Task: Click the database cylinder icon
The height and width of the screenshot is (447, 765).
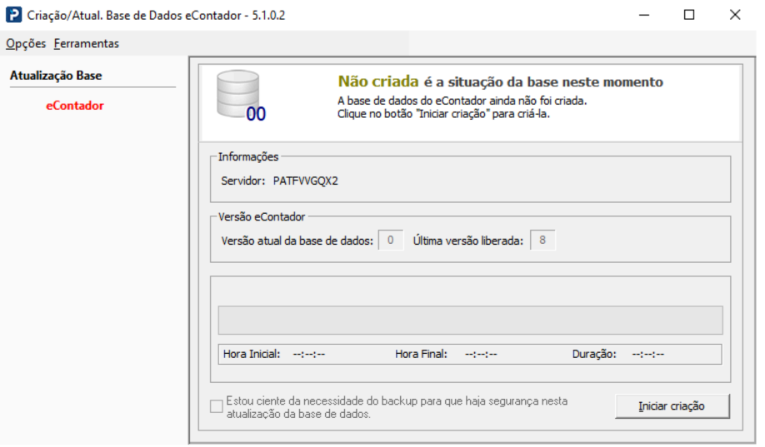Action: tap(238, 94)
